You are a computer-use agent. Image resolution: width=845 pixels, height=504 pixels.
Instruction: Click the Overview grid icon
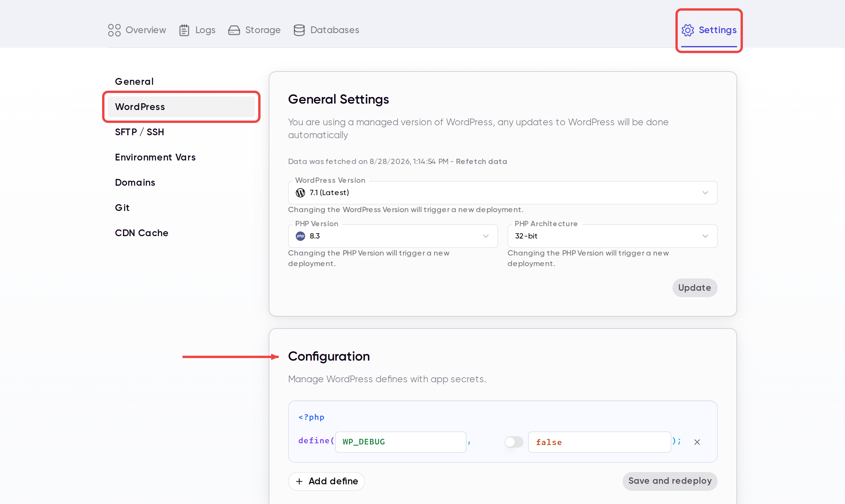(x=114, y=30)
